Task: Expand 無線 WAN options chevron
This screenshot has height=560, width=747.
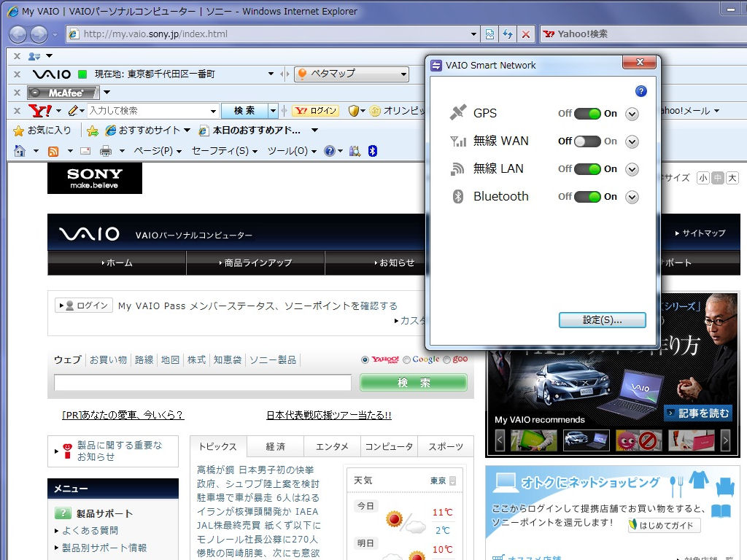Action: [x=632, y=141]
